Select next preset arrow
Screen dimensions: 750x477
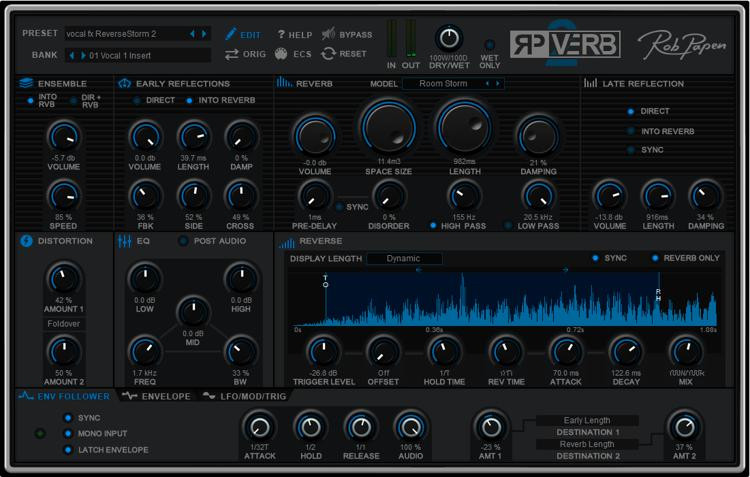204,33
